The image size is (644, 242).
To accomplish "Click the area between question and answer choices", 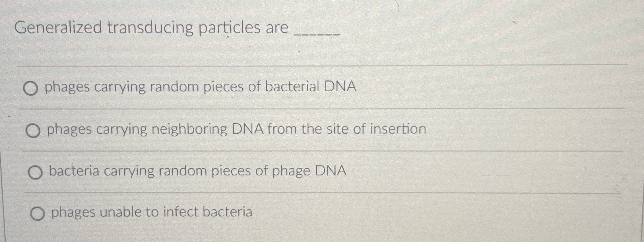I will [321, 51].
